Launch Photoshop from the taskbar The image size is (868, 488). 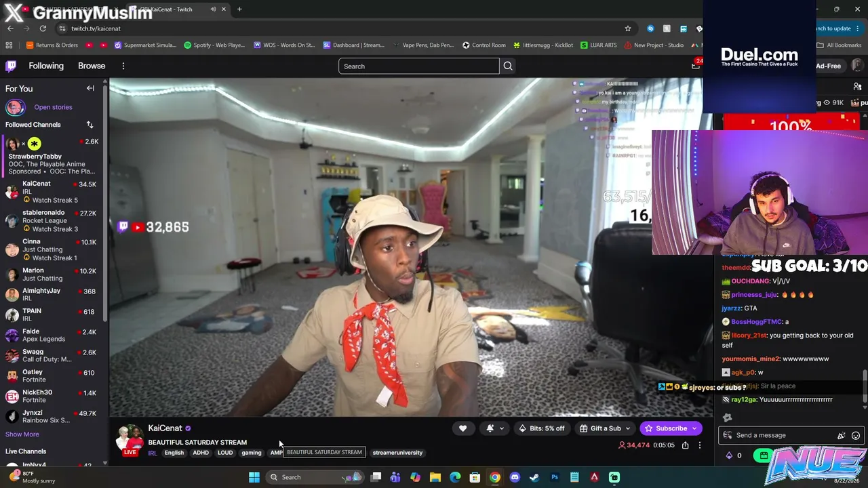pos(555,477)
